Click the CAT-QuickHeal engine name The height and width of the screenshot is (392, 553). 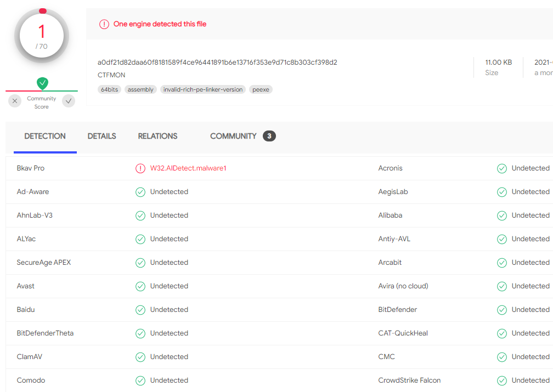[x=403, y=333]
